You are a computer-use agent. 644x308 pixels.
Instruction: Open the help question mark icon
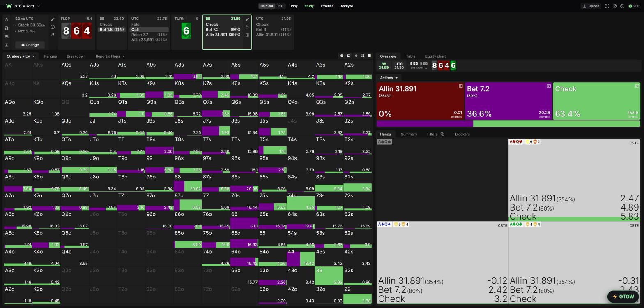pyautogui.click(x=615, y=6)
